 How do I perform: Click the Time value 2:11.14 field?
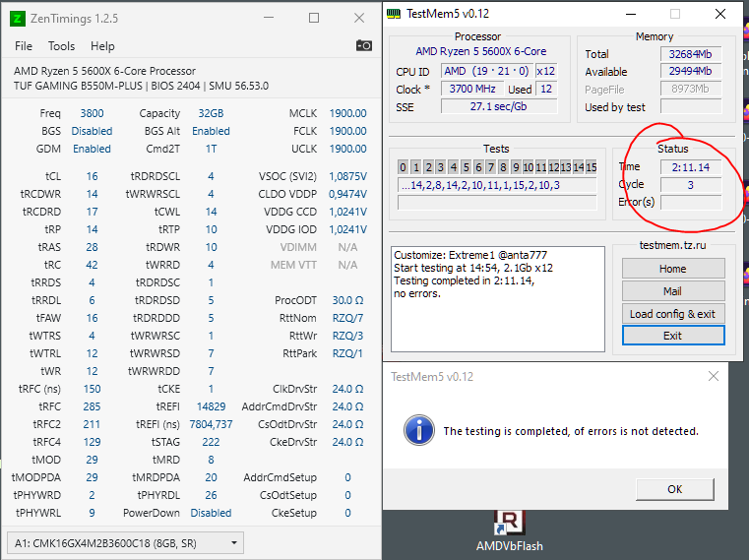point(690,167)
